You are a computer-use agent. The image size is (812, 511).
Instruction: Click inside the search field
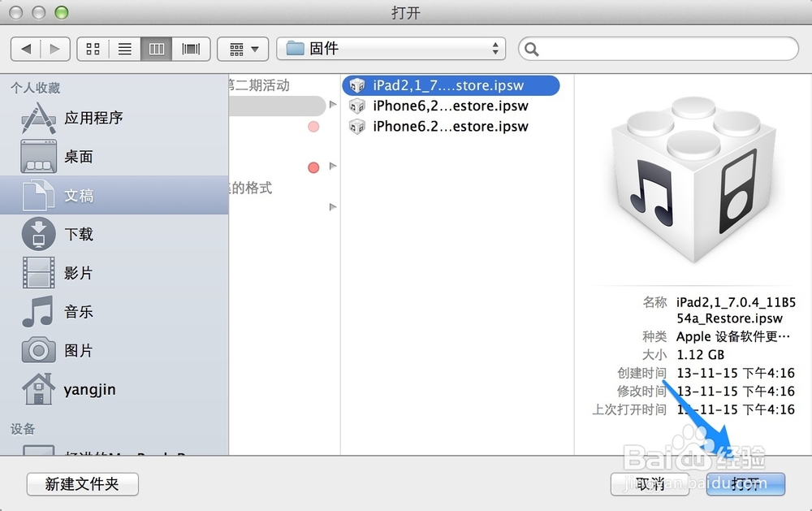coord(658,49)
